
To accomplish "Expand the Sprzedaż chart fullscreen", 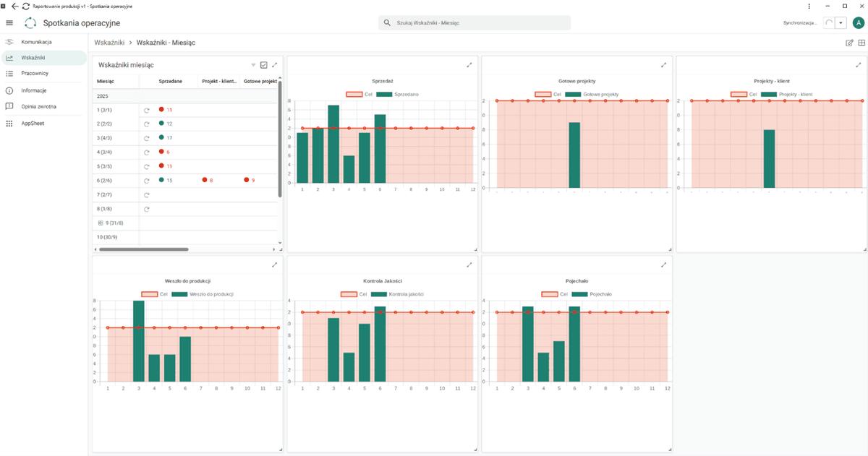I will 469,65.
